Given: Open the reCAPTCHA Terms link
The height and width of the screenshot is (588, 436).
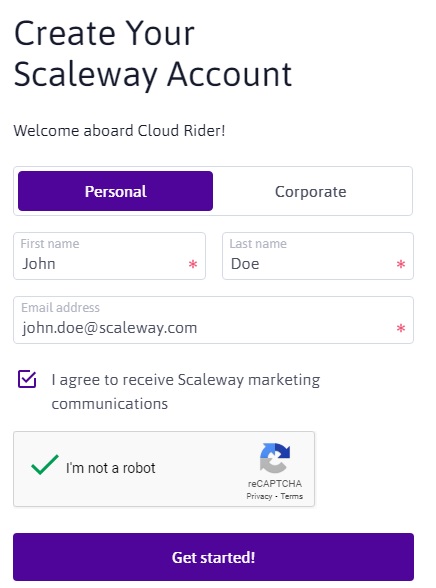Looking at the screenshot, I should tap(292, 496).
